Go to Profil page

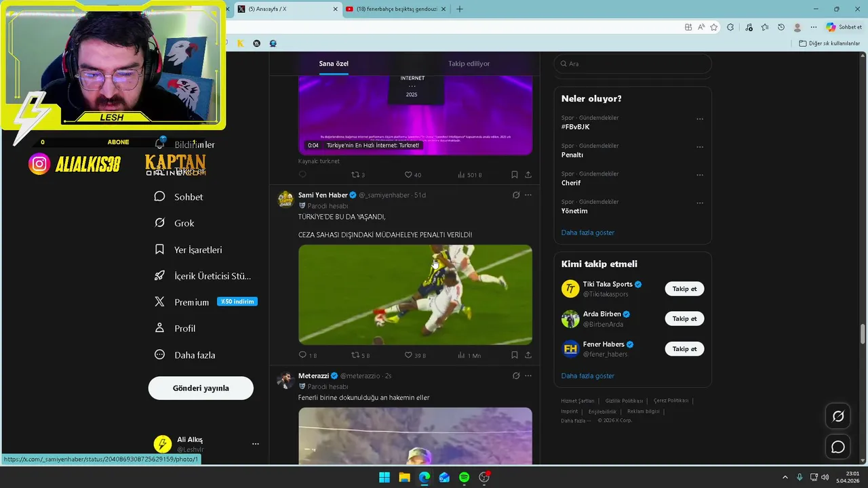(175, 328)
